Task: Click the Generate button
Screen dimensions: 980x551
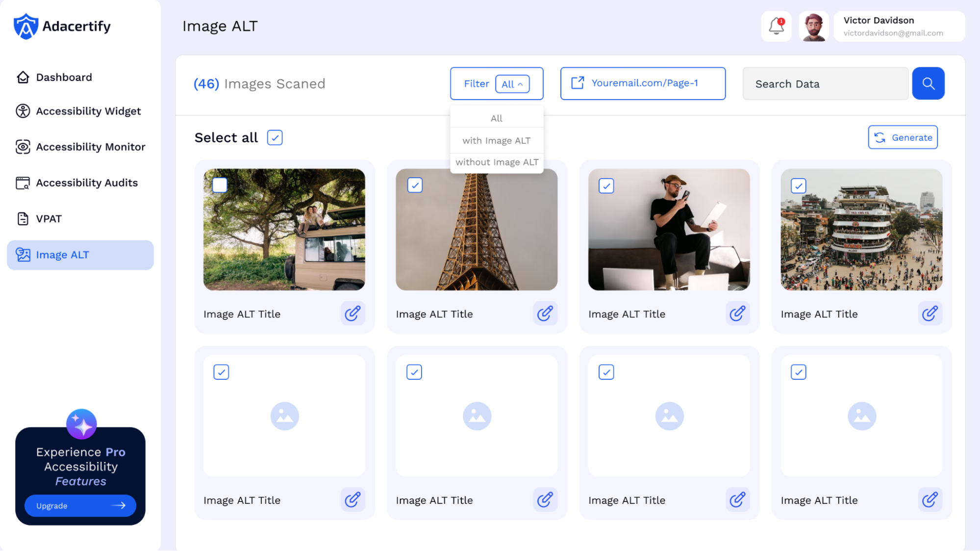Action: [903, 137]
